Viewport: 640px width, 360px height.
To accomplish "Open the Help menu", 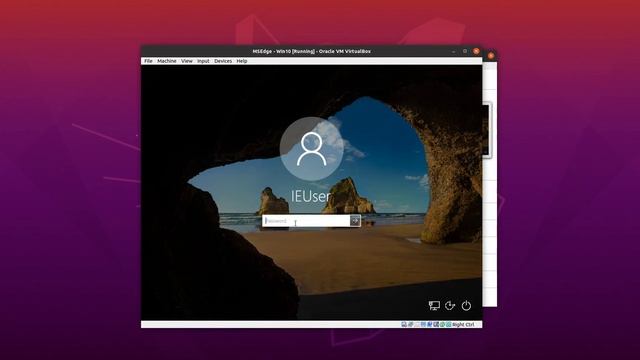I will pyautogui.click(x=242, y=61).
